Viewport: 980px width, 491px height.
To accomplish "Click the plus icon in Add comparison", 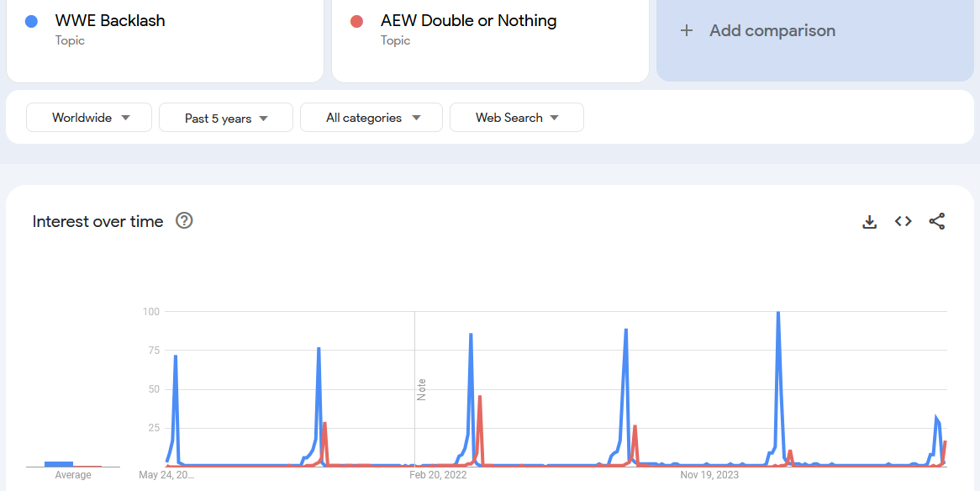I will (x=686, y=30).
